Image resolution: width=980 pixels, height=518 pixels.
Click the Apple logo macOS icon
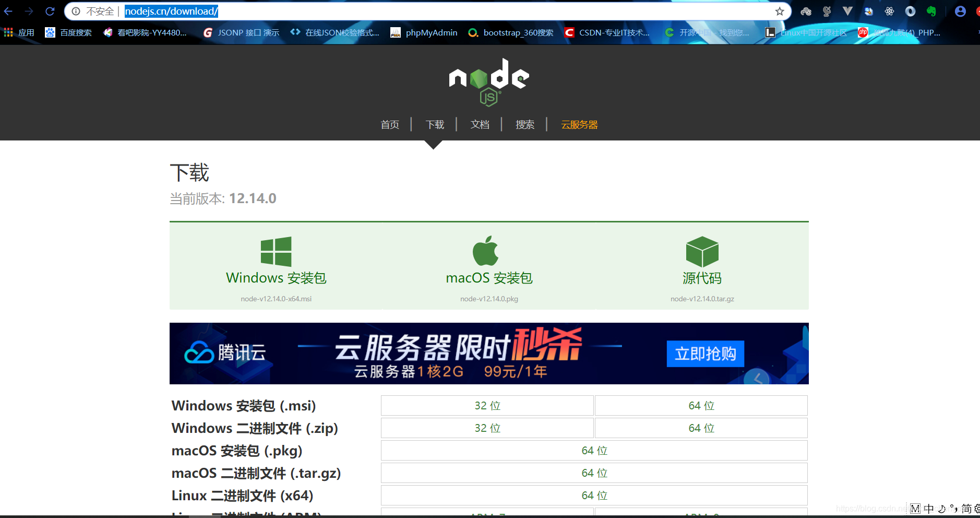coord(486,251)
